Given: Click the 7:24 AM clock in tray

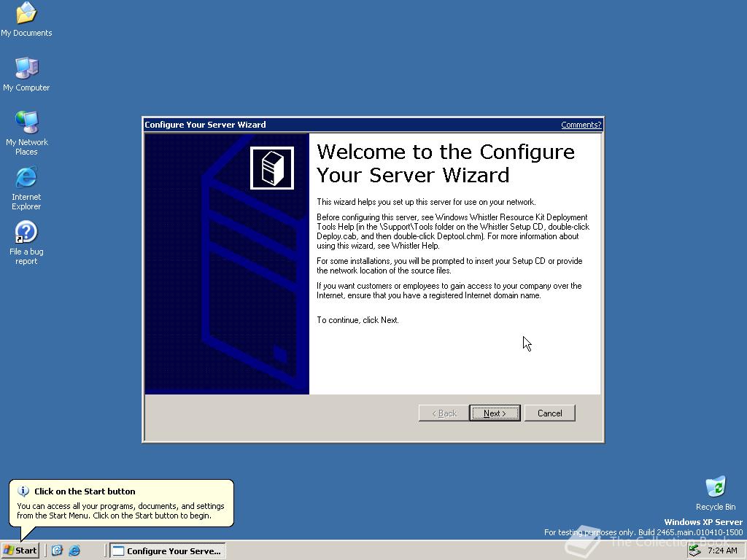Looking at the screenshot, I should [x=722, y=551].
